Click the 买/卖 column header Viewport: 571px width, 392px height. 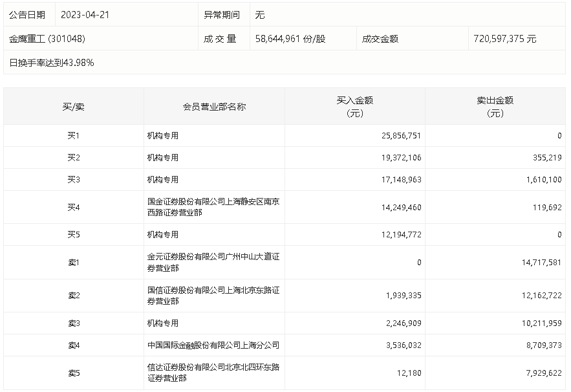73,107
